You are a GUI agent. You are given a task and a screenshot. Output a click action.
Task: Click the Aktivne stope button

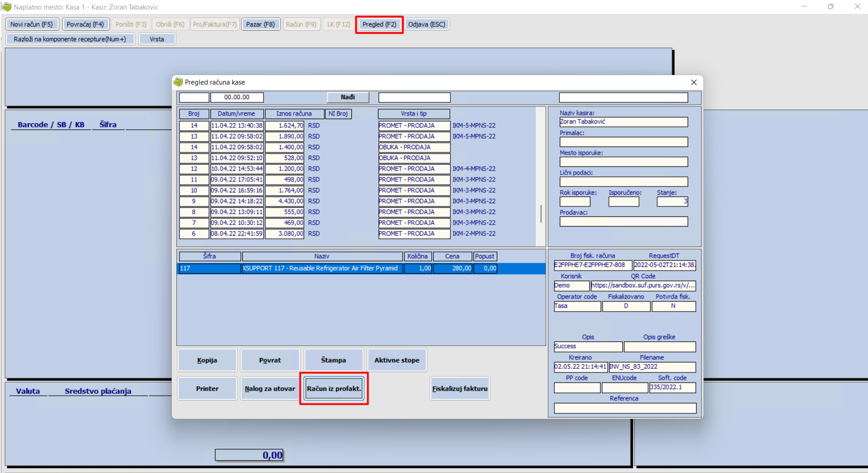[397, 360]
